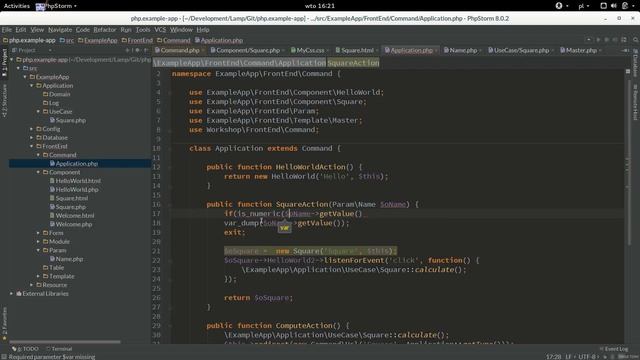Toggle the Remote Host tool window stripe
The image size is (640, 360).
tap(636, 102)
